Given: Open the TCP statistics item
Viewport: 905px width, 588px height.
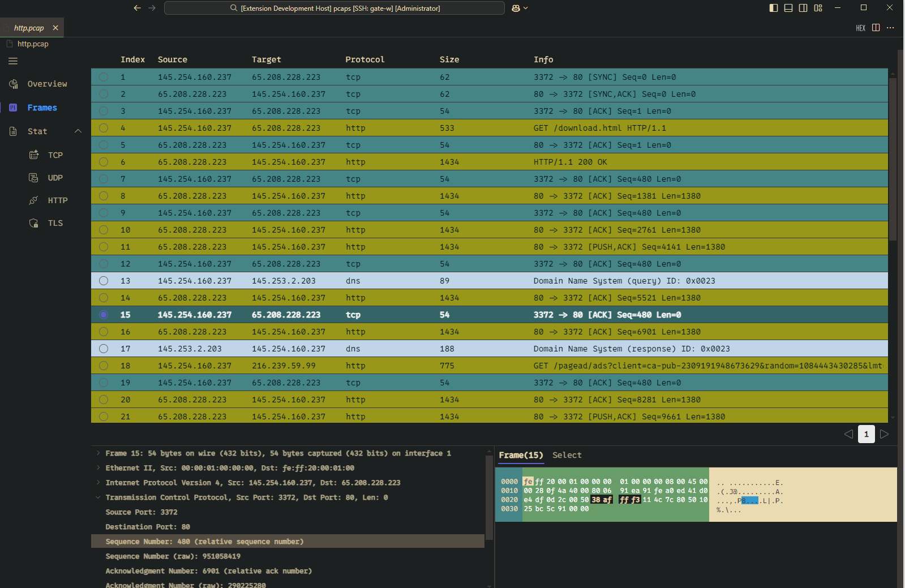Looking at the screenshot, I should tap(55, 154).
